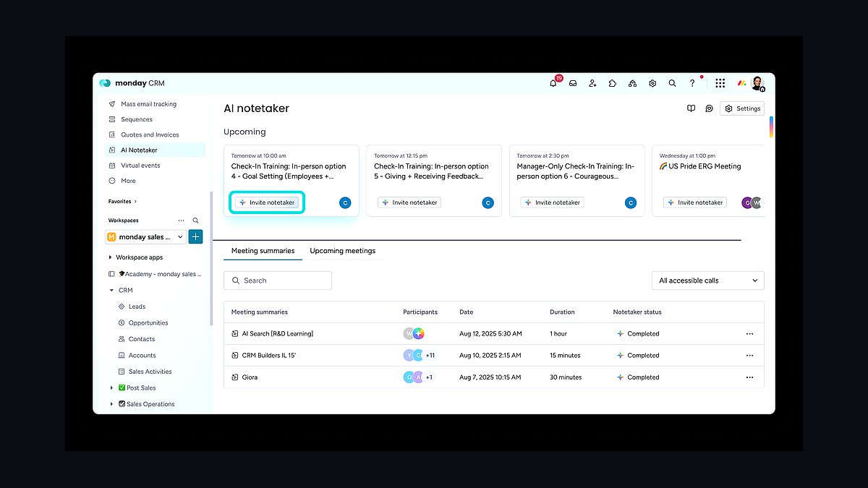Open Virtual events in sidebar
This screenshot has width=868, height=488.
(x=140, y=166)
